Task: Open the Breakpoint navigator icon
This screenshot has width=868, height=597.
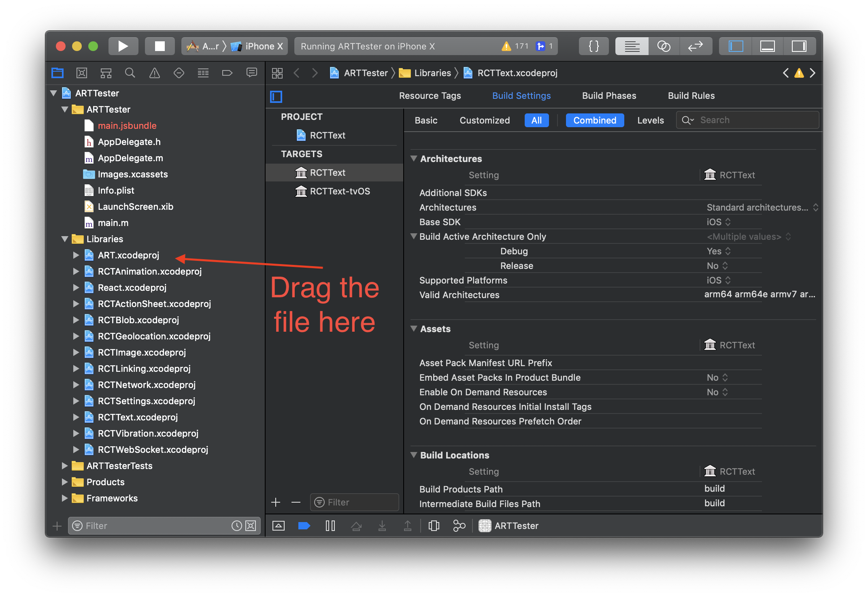Action: pyautogui.click(x=227, y=73)
